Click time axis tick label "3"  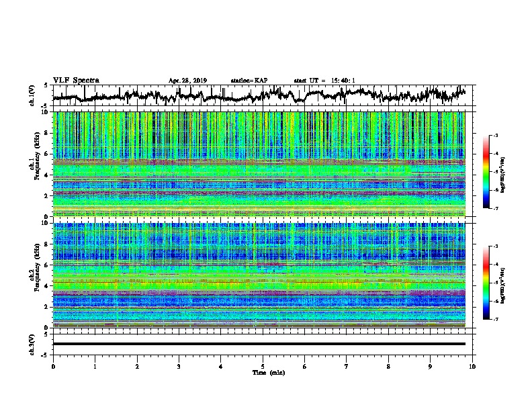pos(179,367)
